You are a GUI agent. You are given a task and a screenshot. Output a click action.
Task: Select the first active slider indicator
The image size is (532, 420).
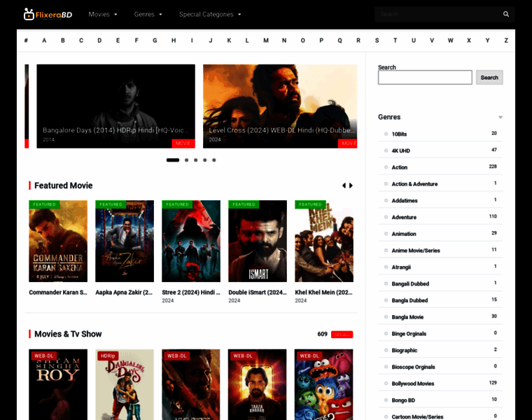(x=173, y=160)
